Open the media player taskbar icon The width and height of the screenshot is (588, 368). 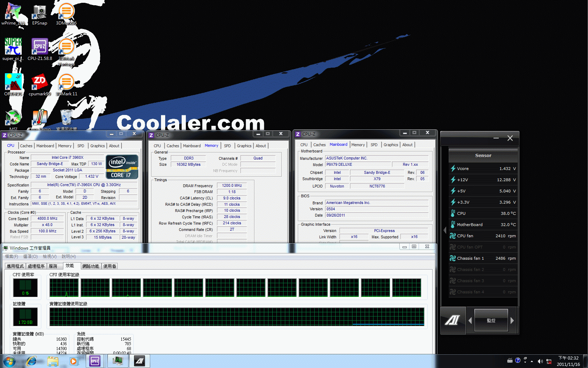point(73,361)
